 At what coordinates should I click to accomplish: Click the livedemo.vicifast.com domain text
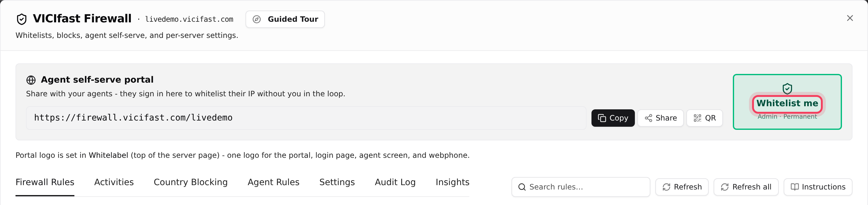tap(189, 19)
